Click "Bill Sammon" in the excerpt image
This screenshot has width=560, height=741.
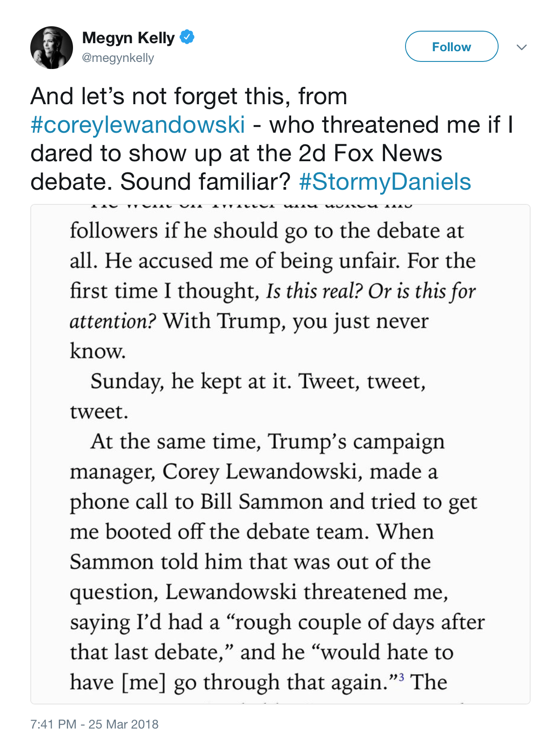click(261, 502)
